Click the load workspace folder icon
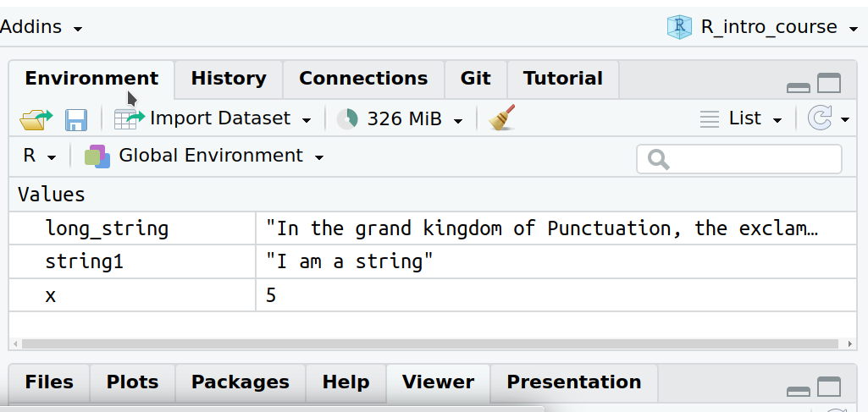Viewport: 868px width, 412px height. [x=36, y=119]
